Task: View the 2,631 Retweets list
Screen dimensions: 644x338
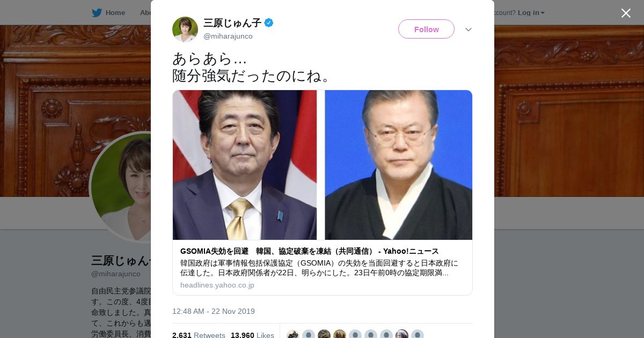Action: pos(199,335)
